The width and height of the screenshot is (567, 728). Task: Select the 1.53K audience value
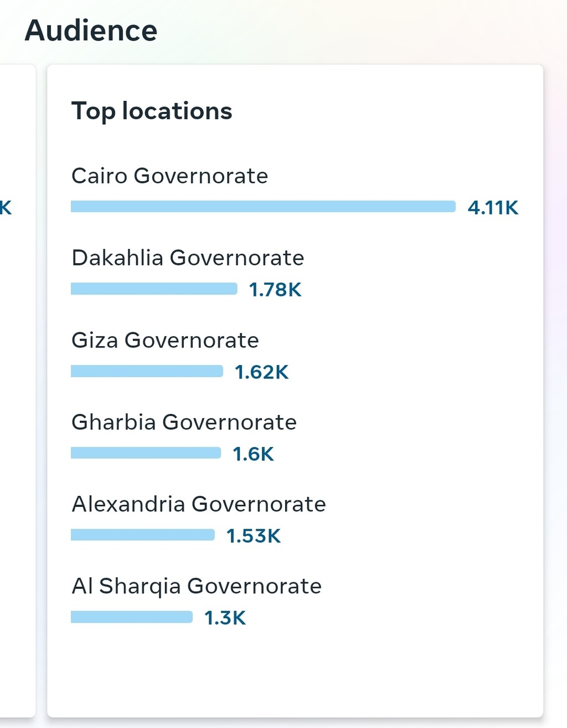[254, 536]
